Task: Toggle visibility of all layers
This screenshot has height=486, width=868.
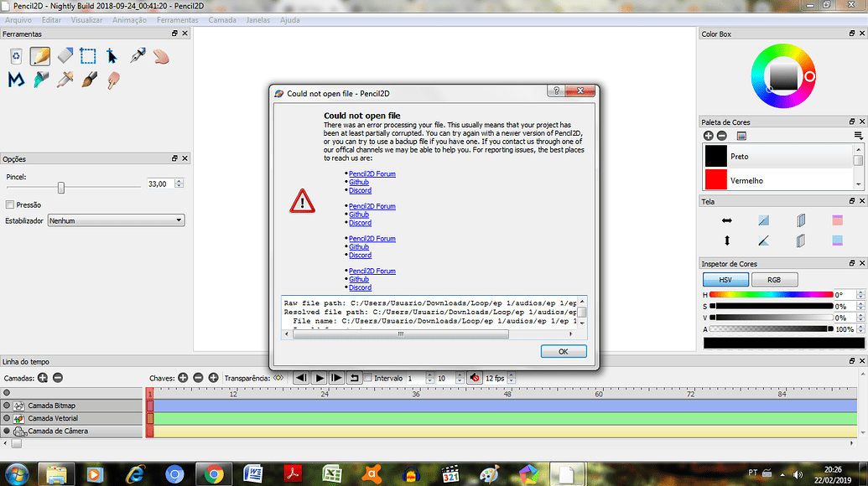Action: click(7, 392)
